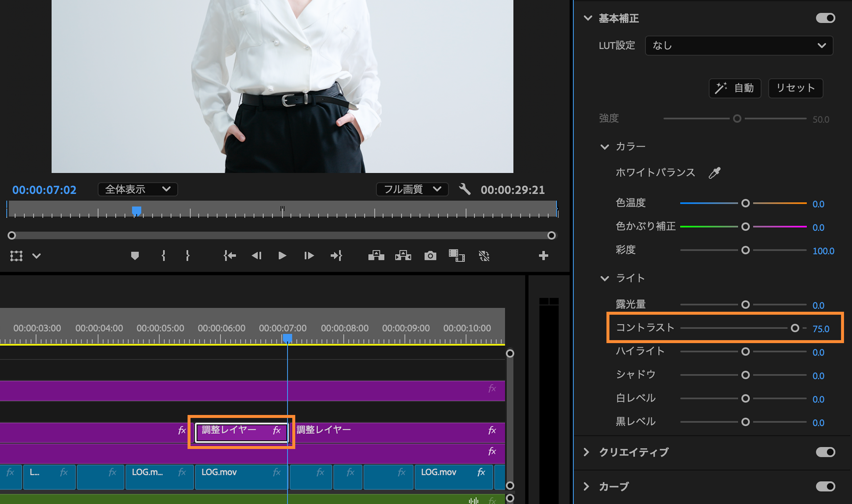Open the 全体表示 zoom level dropdown

coord(138,189)
